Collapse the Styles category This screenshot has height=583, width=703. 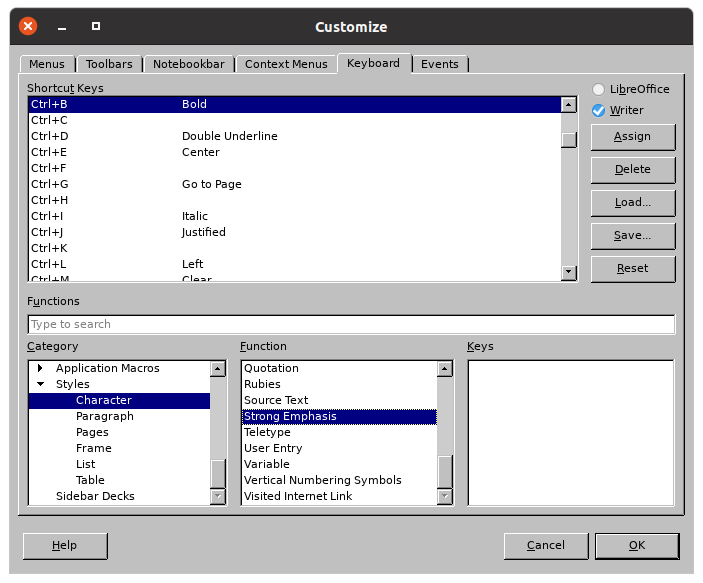click(40, 384)
